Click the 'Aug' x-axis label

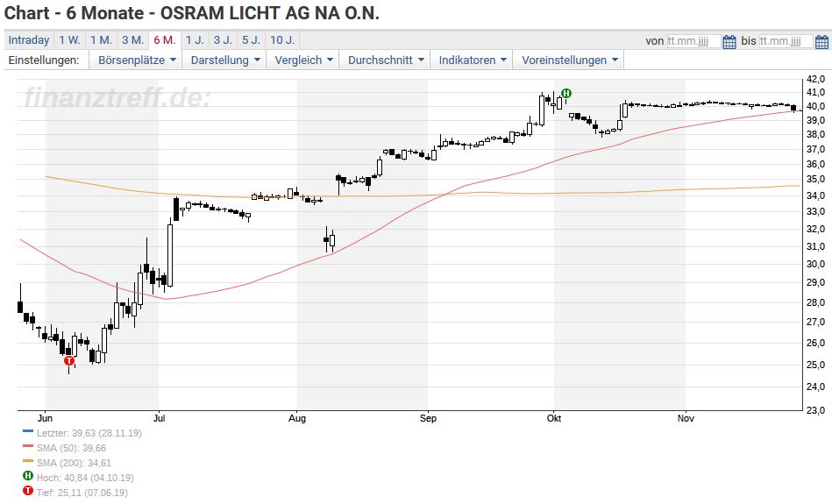pos(297,418)
